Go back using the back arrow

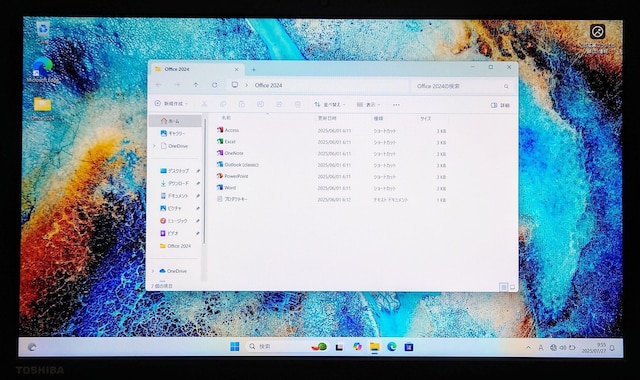coord(158,84)
